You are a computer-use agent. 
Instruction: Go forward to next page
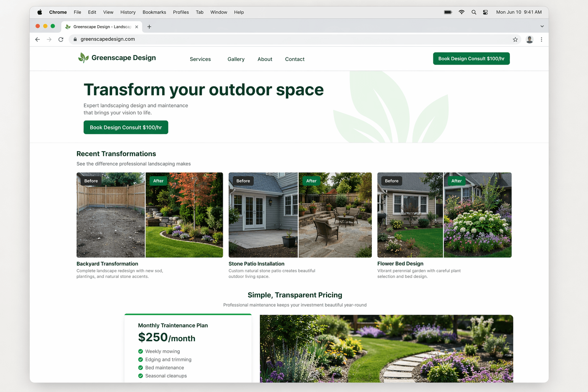coord(49,39)
